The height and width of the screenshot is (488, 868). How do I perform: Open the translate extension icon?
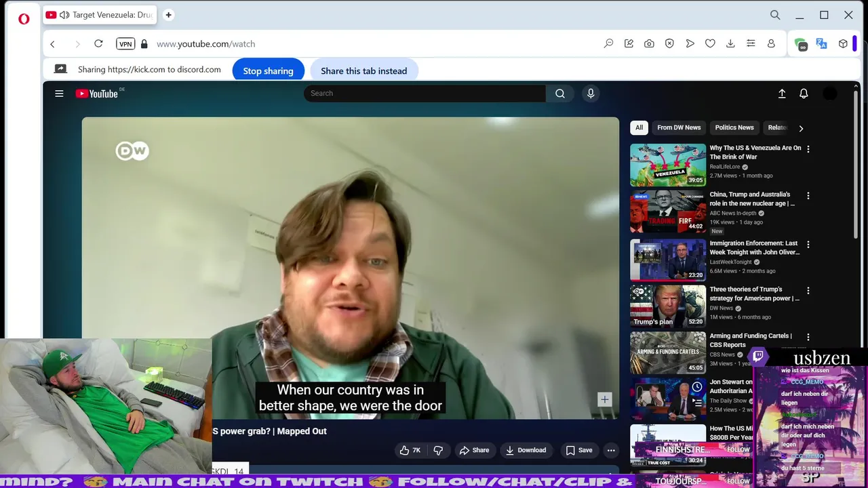coord(822,43)
